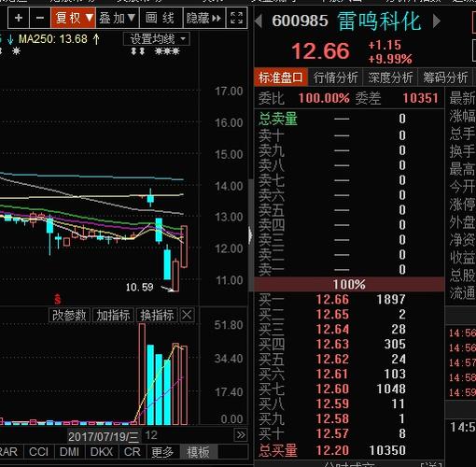Click the minus zoom-out chart button
This screenshot has width=476, height=467.
tap(40, 18)
